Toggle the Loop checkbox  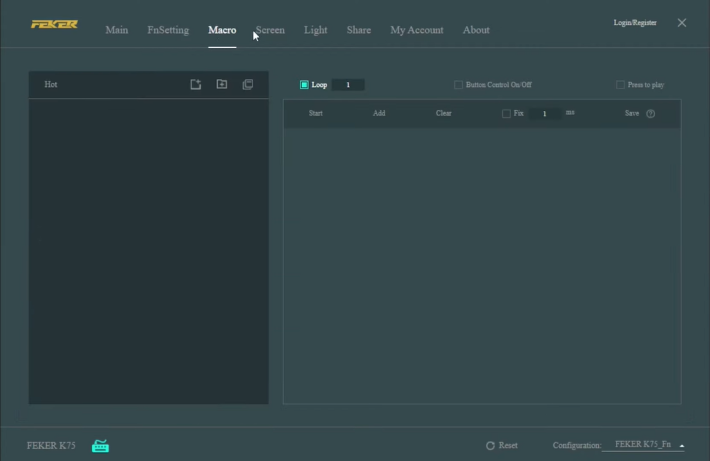(x=304, y=85)
